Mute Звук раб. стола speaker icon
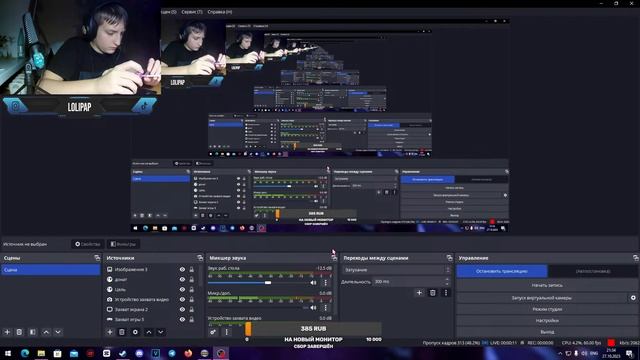This screenshot has height=360, width=640. pos(313,282)
